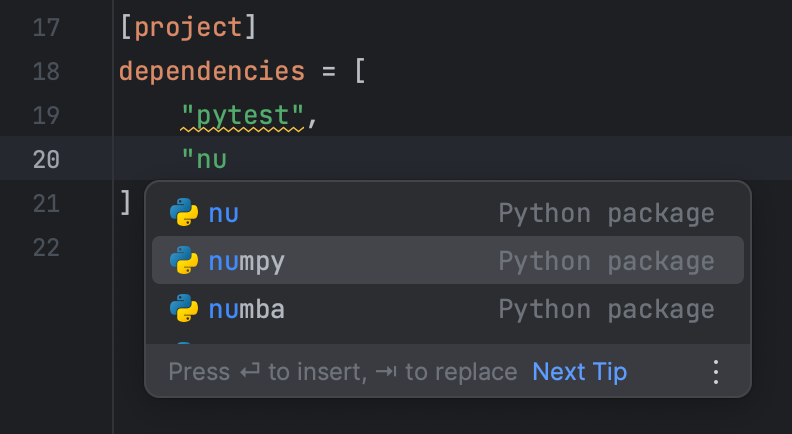Open the completion popup options menu
This screenshot has width=792, height=434.
(x=715, y=372)
